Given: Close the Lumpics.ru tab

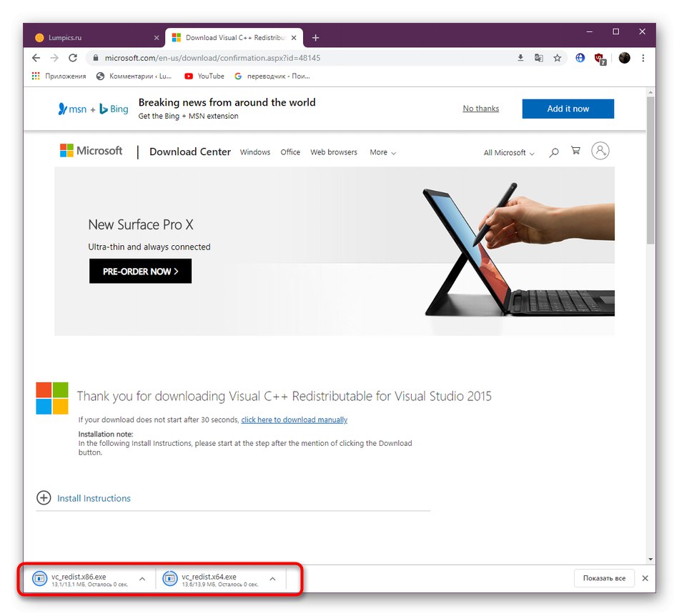Looking at the screenshot, I should (157, 38).
